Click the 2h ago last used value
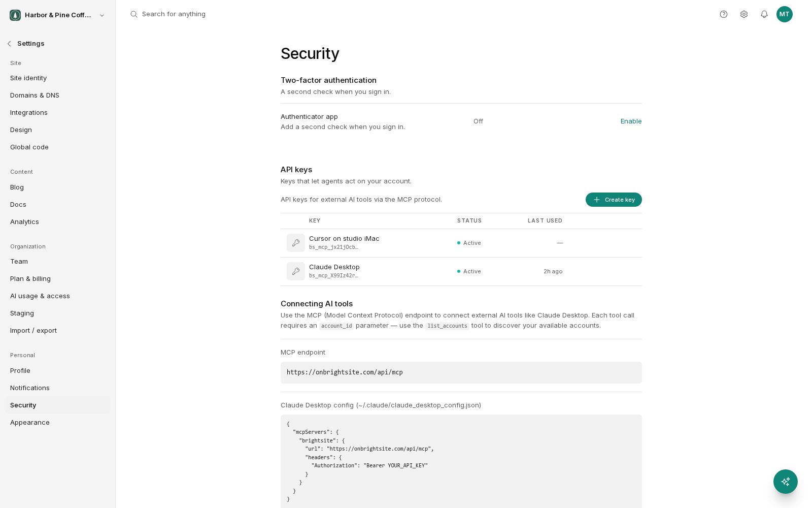This screenshot has height=508, width=812. [553, 271]
